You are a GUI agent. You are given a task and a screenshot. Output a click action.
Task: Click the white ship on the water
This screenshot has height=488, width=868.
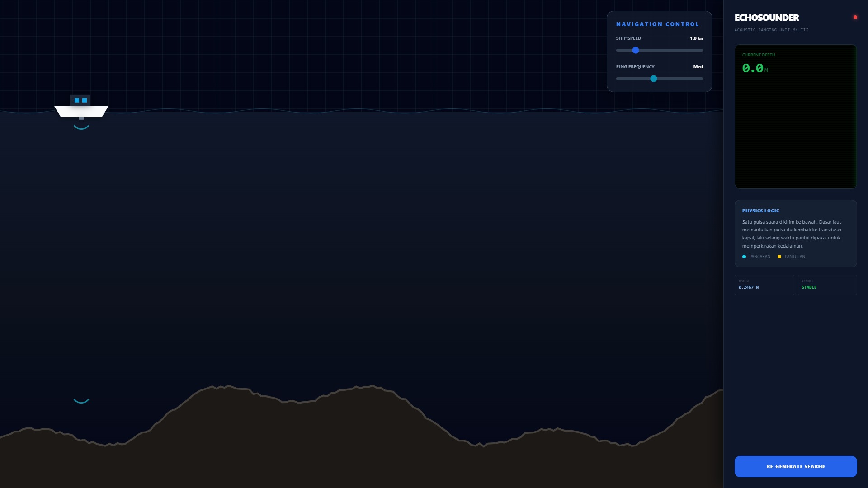81,107
